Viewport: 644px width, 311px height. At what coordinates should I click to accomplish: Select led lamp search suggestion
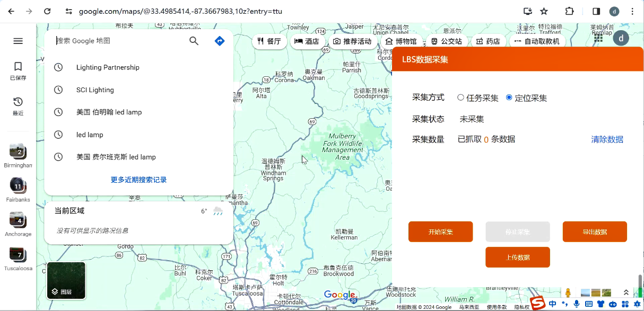pyautogui.click(x=139, y=135)
